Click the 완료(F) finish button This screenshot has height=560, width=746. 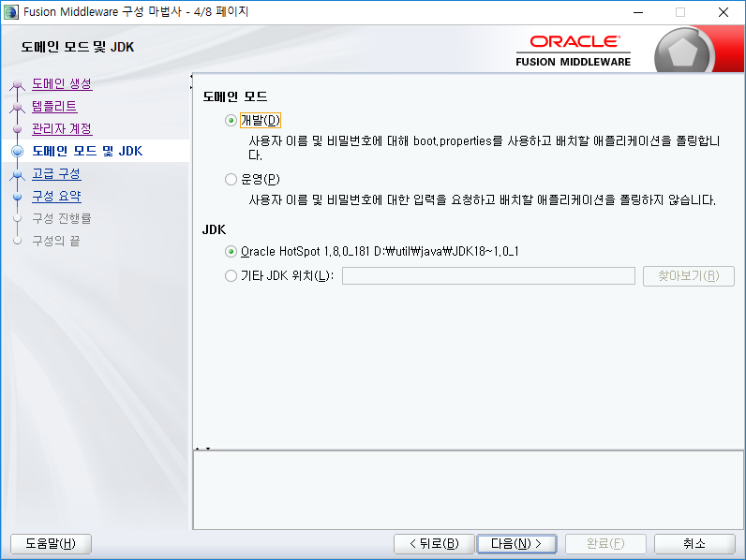[x=605, y=543]
